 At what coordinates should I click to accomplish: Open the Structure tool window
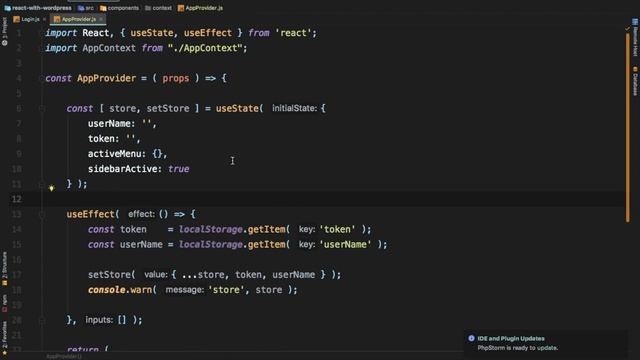[x=4, y=269]
